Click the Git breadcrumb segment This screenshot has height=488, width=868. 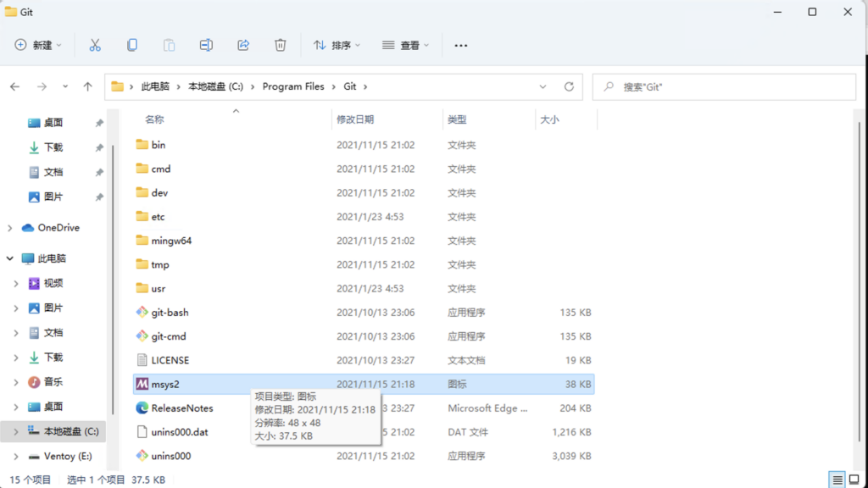tap(350, 87)
